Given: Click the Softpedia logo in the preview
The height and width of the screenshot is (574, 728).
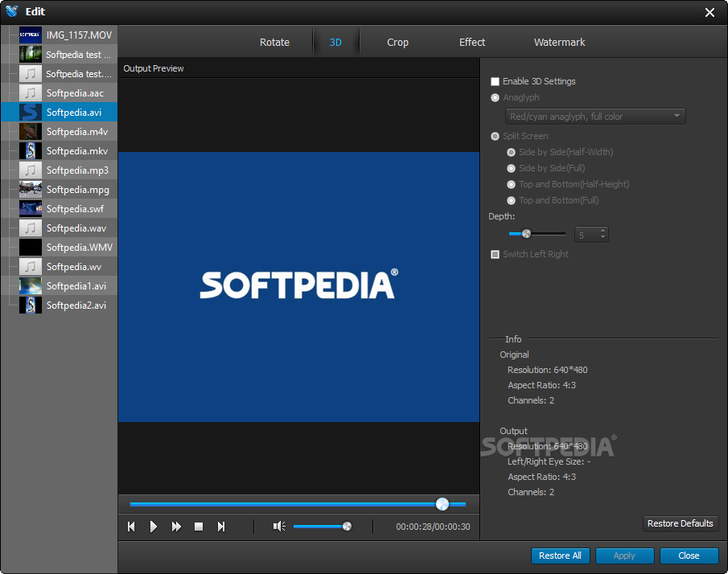Looking at the screenshot, I should (x=299, y=285).
